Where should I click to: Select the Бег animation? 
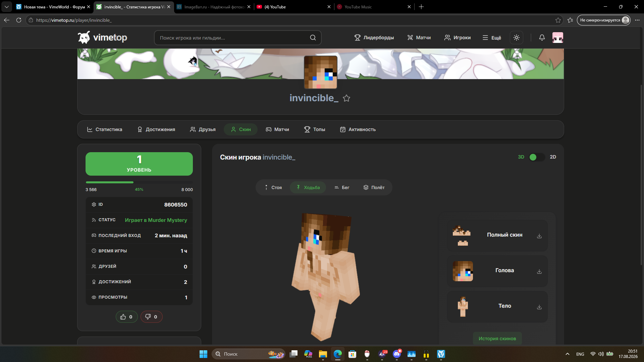[342, 187]
